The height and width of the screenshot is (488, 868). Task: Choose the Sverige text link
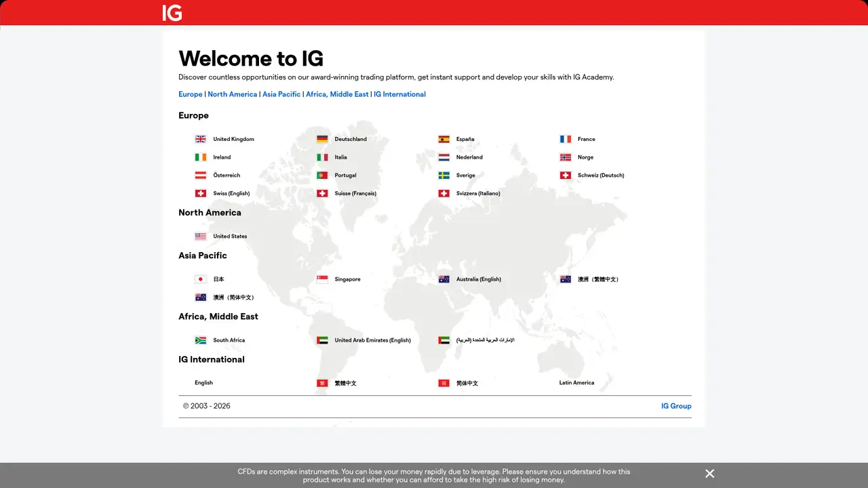(466, 175)
